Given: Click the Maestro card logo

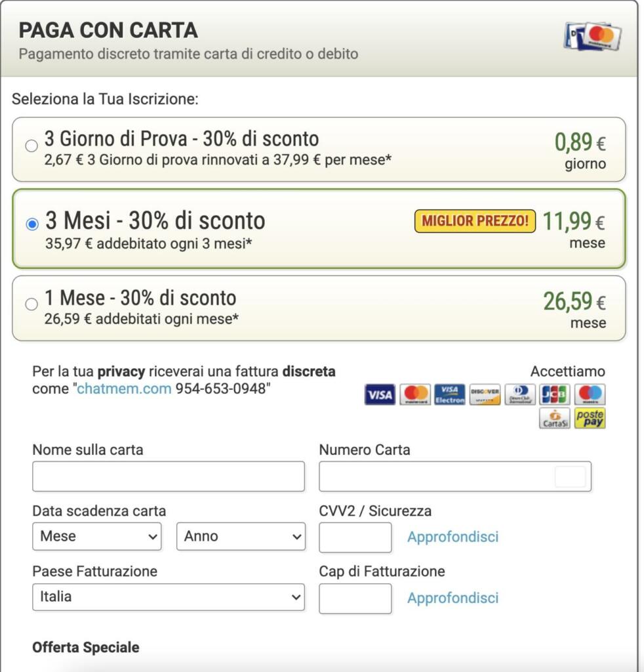Looking at the screenshot, I should pyautogui.click(x=590, y=394).
